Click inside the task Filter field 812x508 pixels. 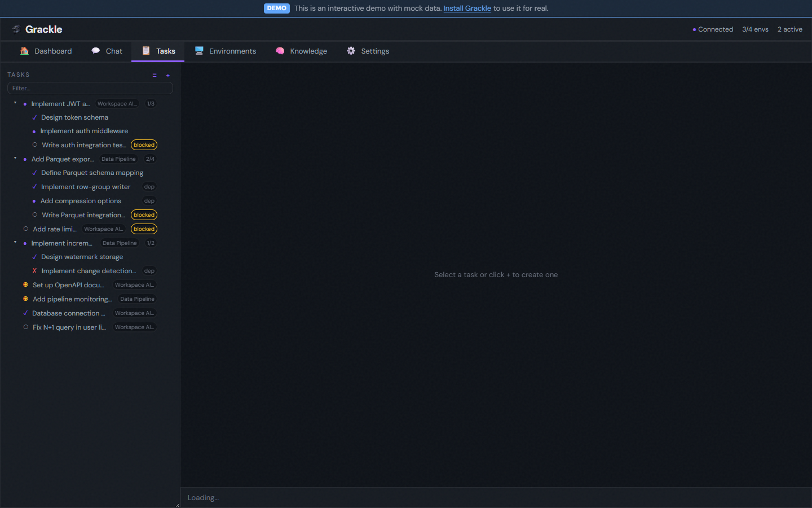click(90, 87)
